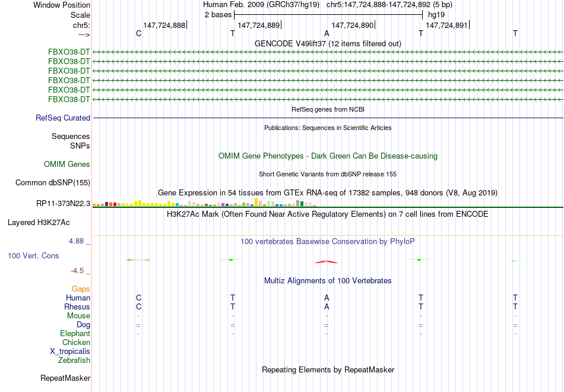Select the 100 Vert. Cons label
Screen dimensions: 564x392
click(33, 255)
